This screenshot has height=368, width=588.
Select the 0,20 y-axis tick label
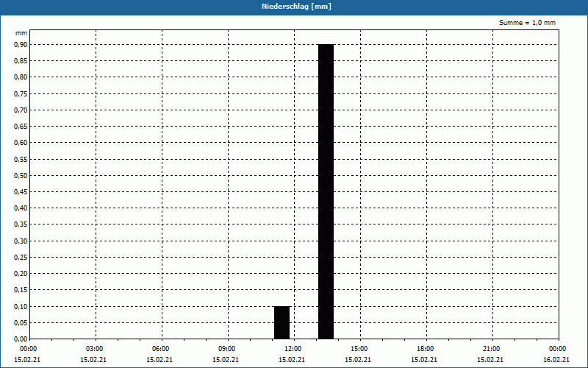click(x=21, y=274)
